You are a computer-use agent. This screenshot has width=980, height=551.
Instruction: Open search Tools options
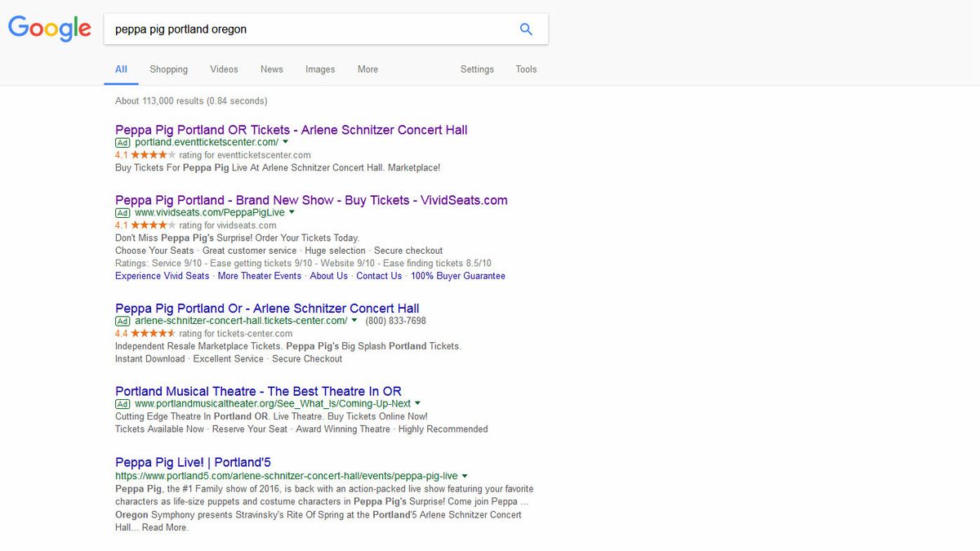click(526, 69)
